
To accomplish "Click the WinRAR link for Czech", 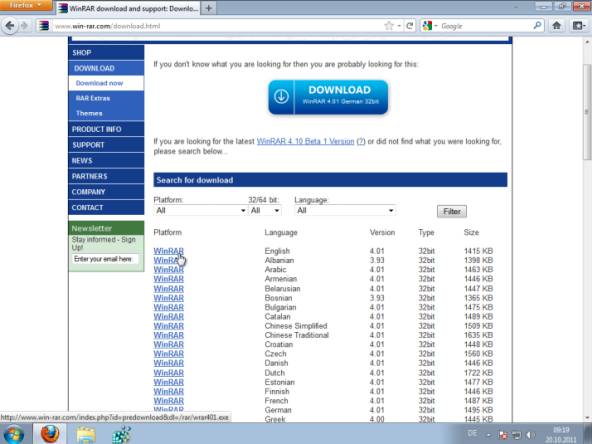I will point(168,354).
